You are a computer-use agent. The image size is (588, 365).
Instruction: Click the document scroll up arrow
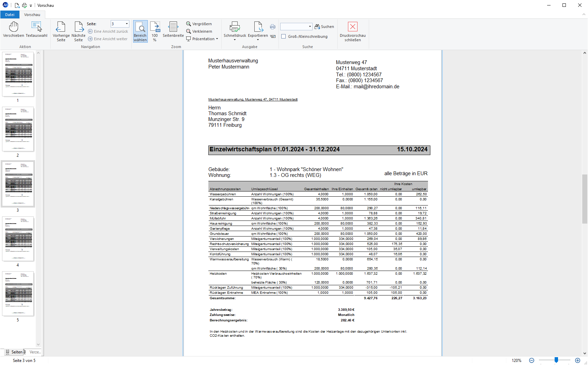point(585,53)
